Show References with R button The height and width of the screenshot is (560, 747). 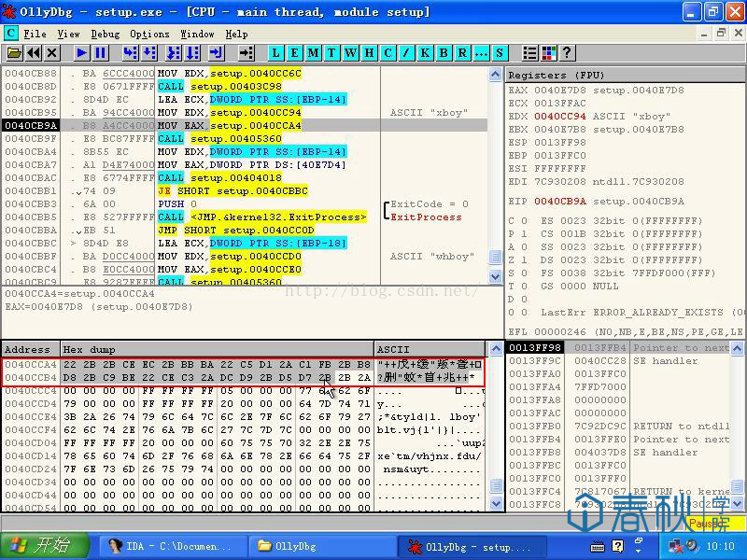[462, 53]
